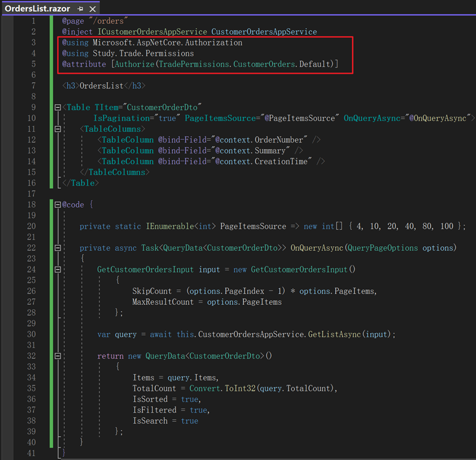The height and width of the screenshot is (460, 476).
Task: Click line number 20 in the gutter
Action: point(32,226)
